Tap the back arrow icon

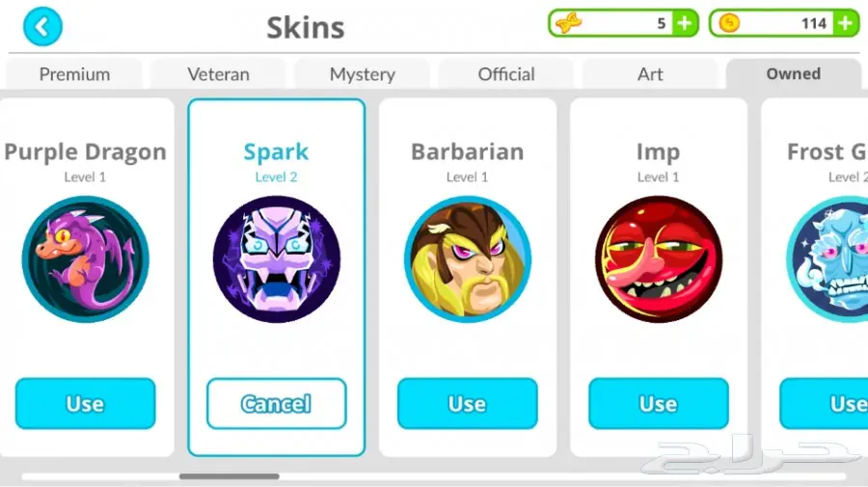point(42,26)
